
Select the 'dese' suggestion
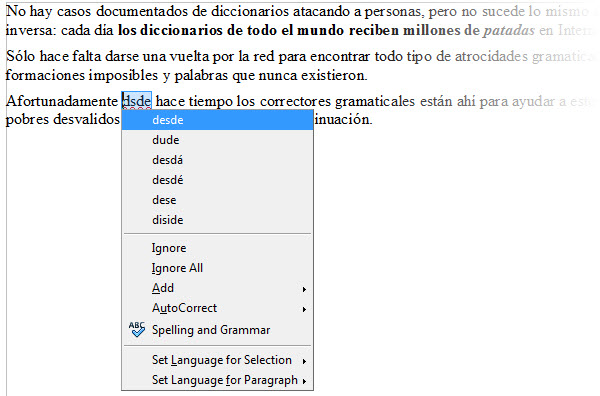point(217,200)
